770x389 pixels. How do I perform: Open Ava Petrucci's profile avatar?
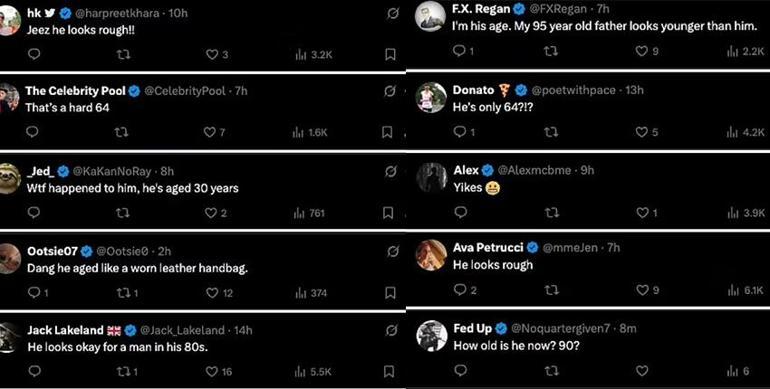431,255
